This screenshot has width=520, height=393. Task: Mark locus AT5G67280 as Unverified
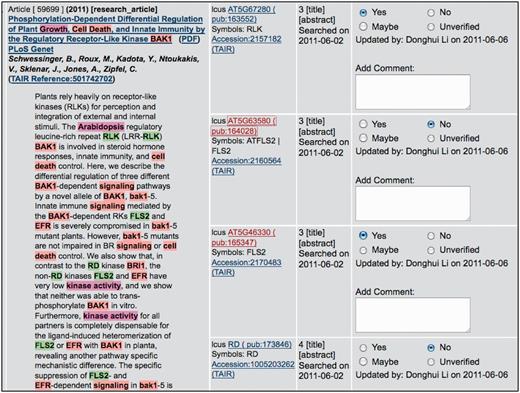click(431, 27)
